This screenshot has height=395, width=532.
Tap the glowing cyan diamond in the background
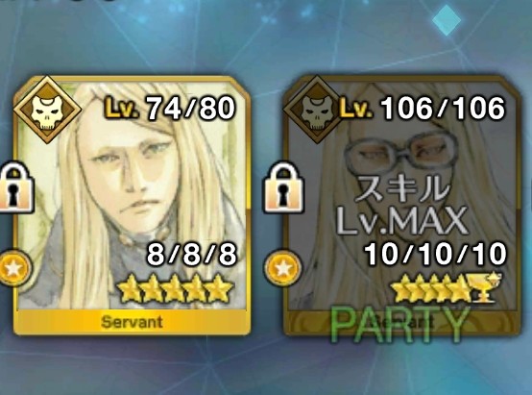(x=447, y=20)
